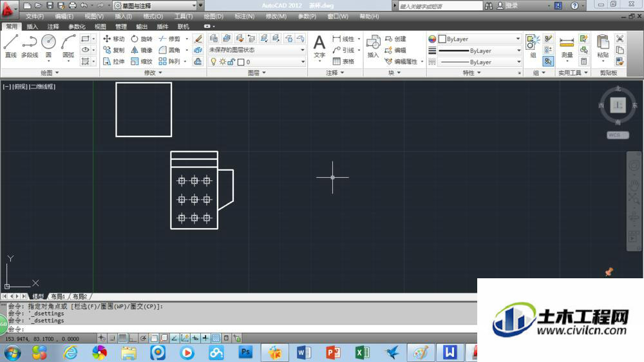
Task: Toggle snap mode in status bar
Action: [112, 338]
